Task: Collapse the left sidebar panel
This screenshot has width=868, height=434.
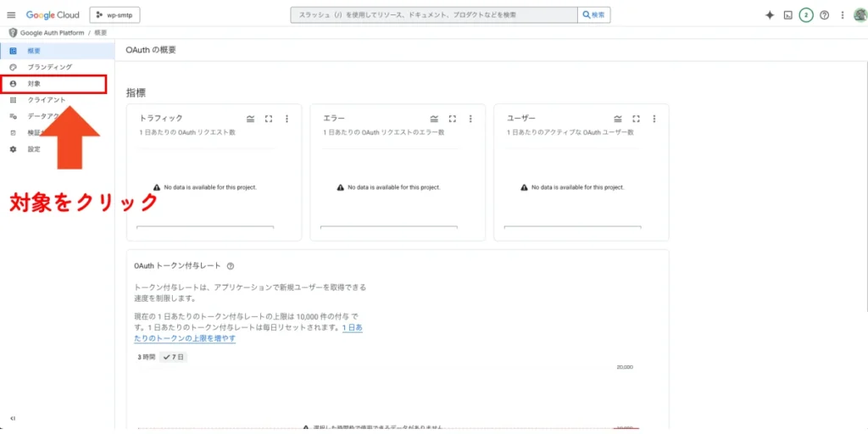Action: pos(12,419)
